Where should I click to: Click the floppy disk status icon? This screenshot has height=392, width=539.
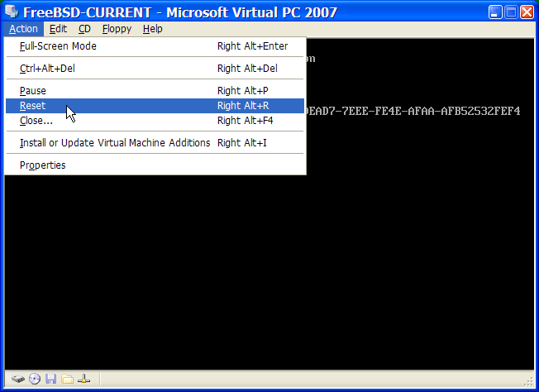pos(51,379)
